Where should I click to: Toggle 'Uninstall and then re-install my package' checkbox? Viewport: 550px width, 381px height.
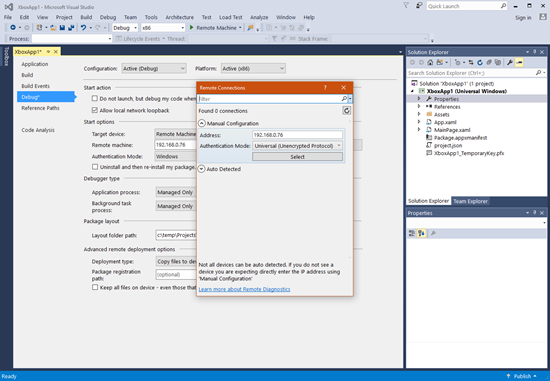(x=95, y=167)
